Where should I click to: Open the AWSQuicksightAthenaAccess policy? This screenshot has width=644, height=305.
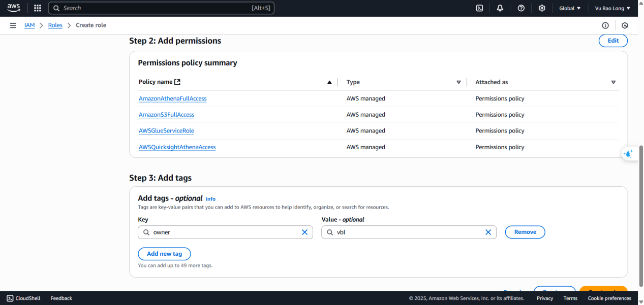(x=177, y=147)
